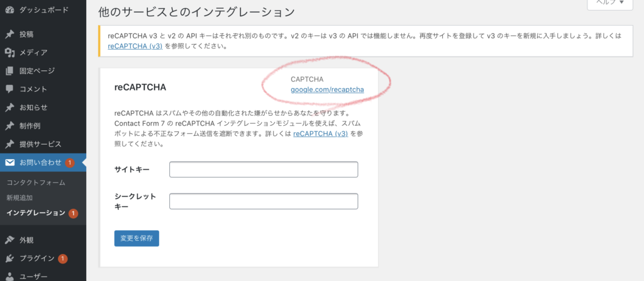Click the サイトキー field label
This screenshot has height=281, width=644.
pos(132,169)
